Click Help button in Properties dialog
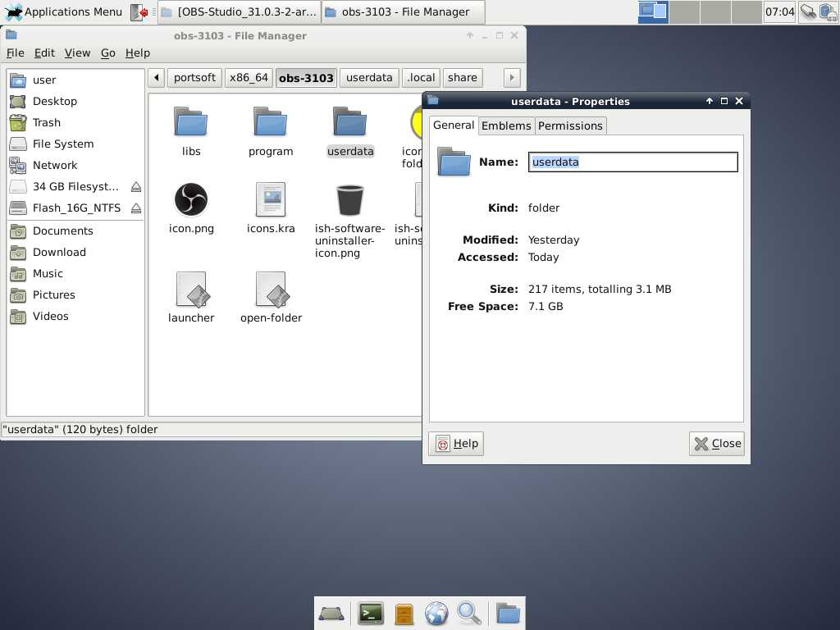Image resolution: width=840 pixels, height=630 pixels. 456,444
